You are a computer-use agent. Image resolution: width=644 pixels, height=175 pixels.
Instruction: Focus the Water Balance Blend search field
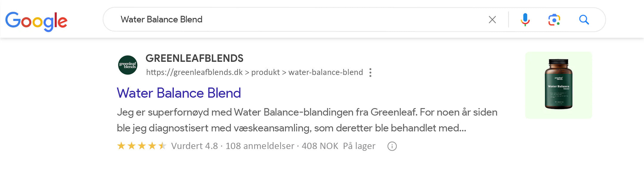click(x=298, y=20)
